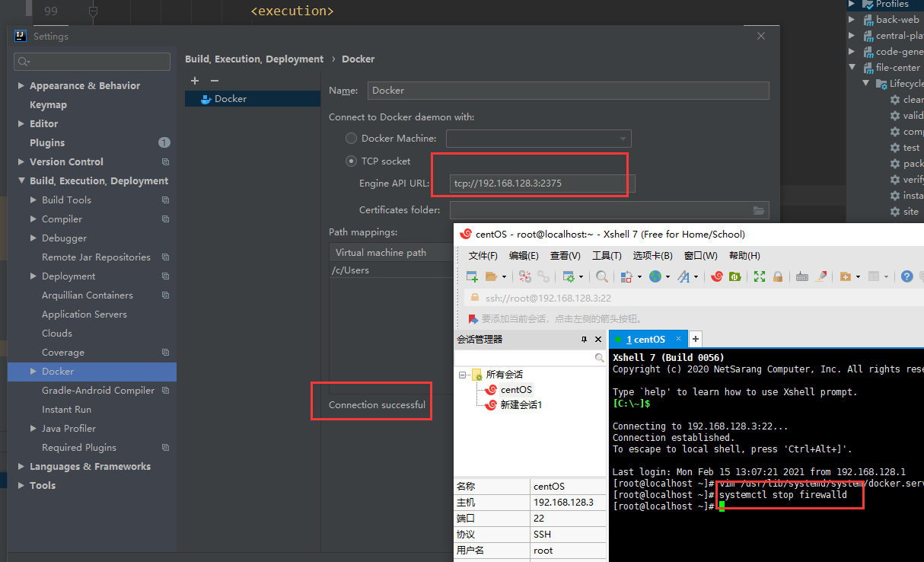Expand Languages & Frameworks section

21,467
